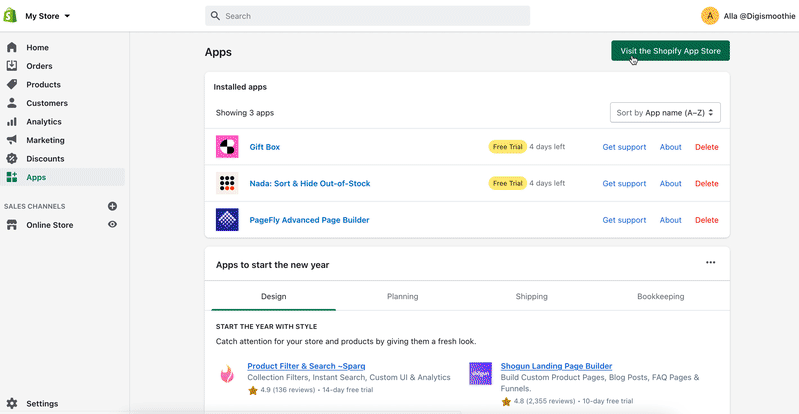The height and width of the screenshot is (414, 799).
Task: Click the Shopify bag logo
Action: (10, 16)
